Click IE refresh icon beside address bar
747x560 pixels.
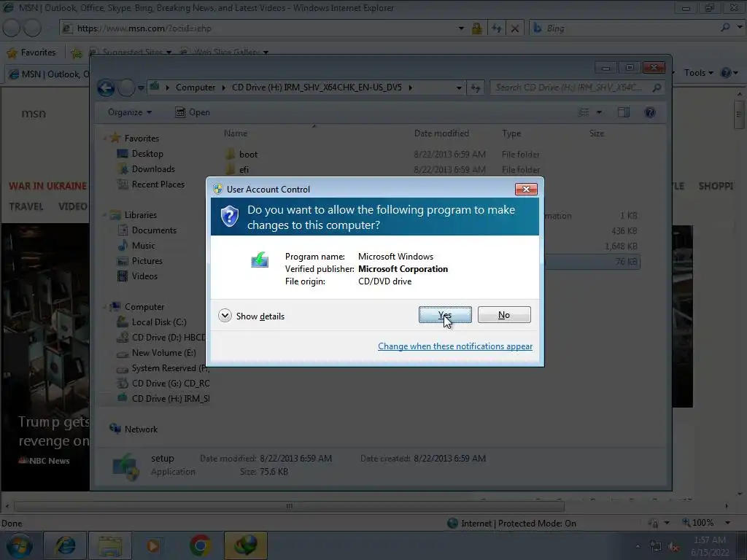pyautogui.click(x=496, y=28)
